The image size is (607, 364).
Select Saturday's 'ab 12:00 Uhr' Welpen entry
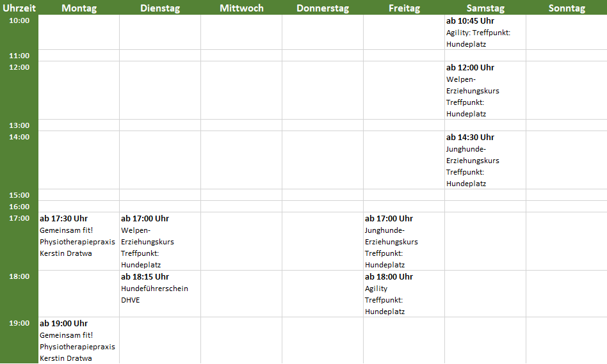click(485, 90)
